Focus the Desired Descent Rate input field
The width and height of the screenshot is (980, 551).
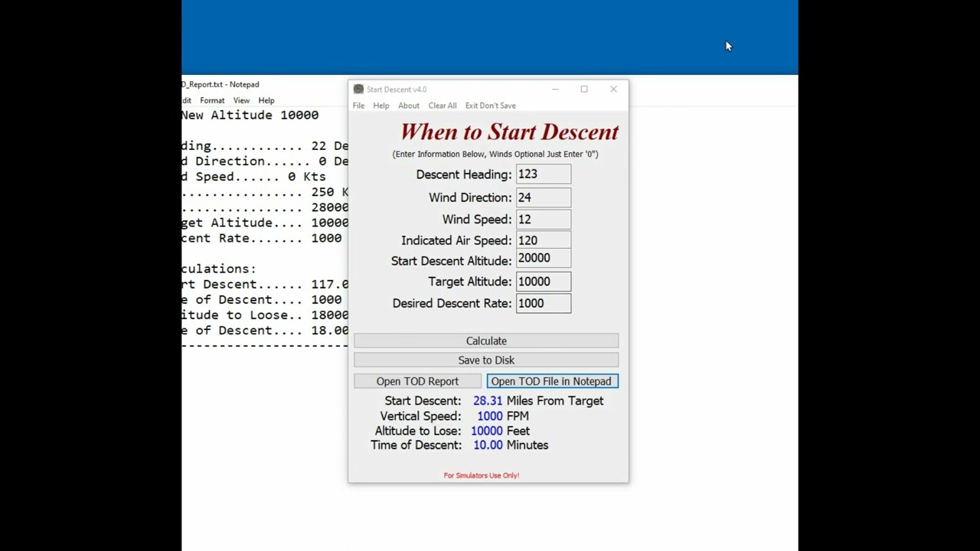pos(544,303)
